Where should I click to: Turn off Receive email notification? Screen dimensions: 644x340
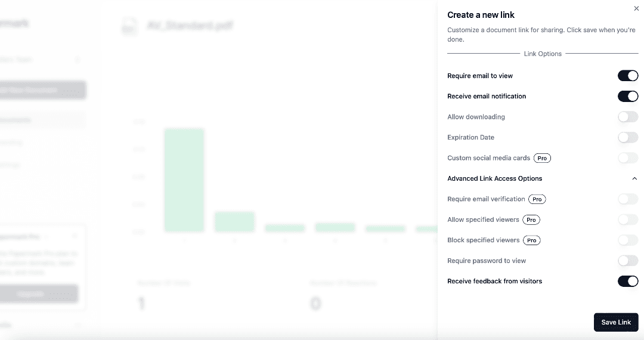point(628,96)
